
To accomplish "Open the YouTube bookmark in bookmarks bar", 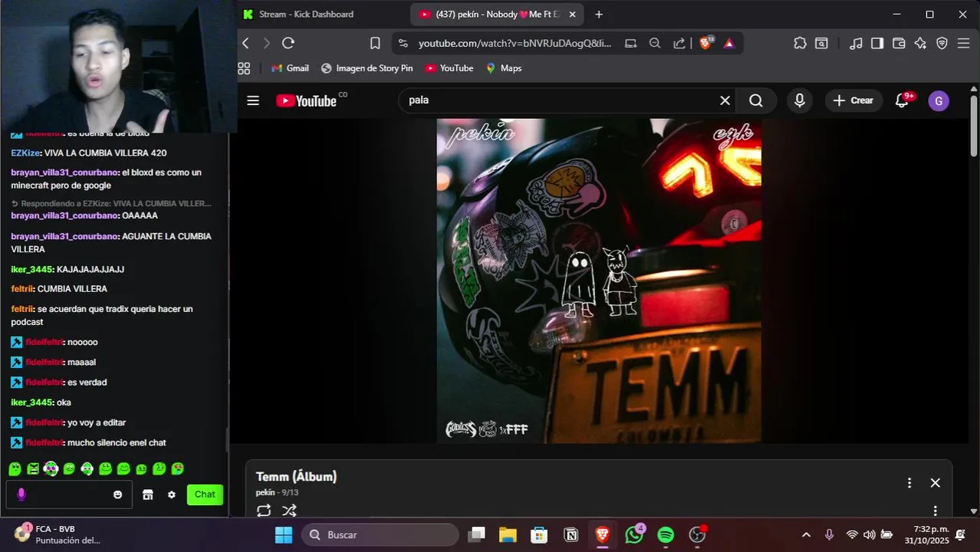I will point(449,68).
